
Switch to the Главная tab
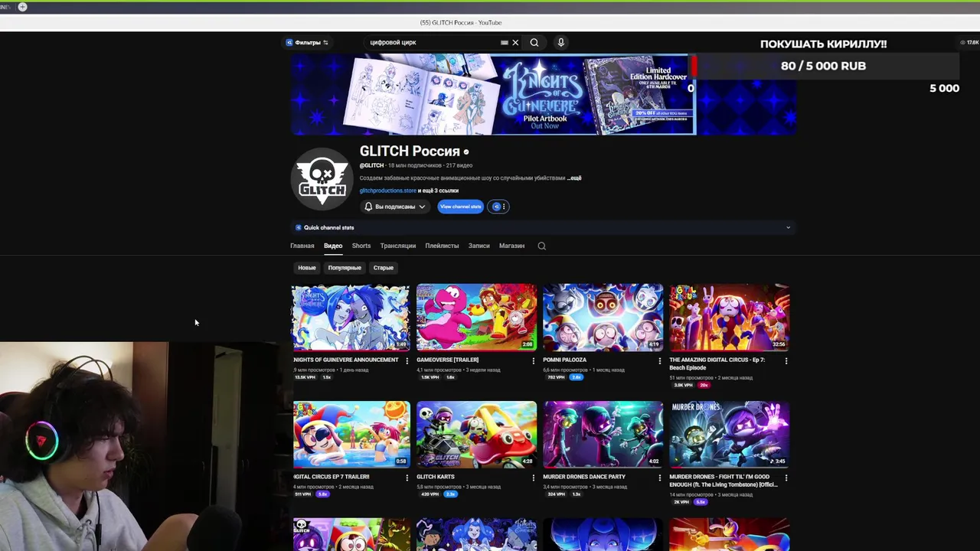pyautogui.click(x=302, y=246)
